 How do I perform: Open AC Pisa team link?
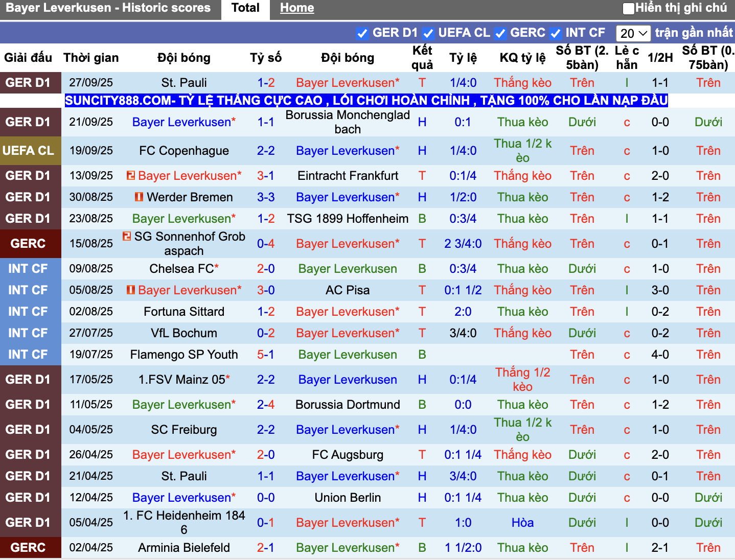point(348,290)
